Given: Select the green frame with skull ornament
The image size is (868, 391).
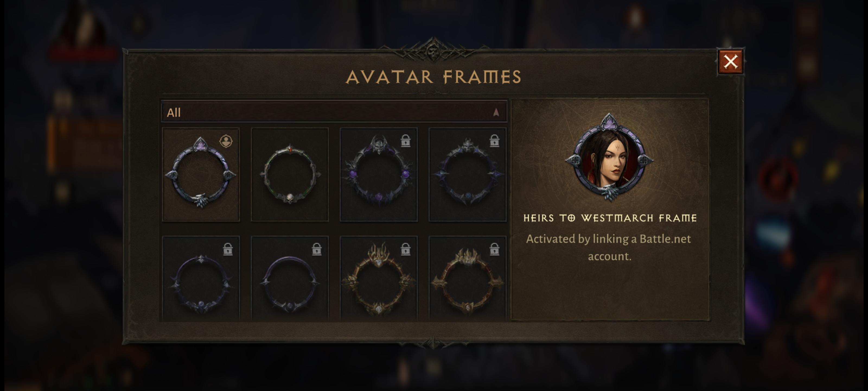Looking at the screenshot, I should point(290,174).
